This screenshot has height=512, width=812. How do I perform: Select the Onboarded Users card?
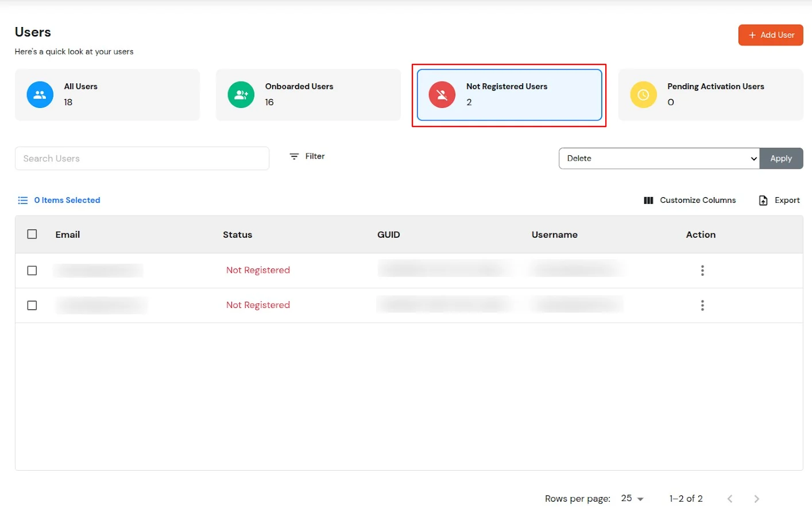pos(308,94)
